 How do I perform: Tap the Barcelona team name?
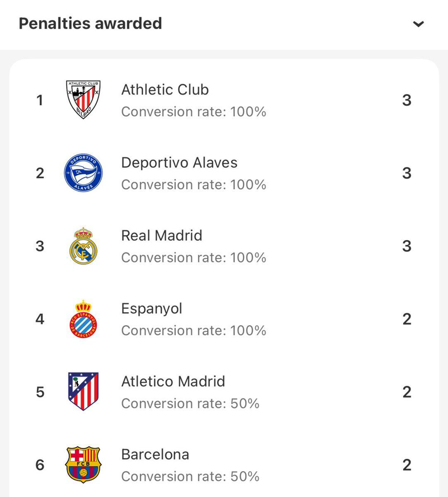[x=155, y=454]
